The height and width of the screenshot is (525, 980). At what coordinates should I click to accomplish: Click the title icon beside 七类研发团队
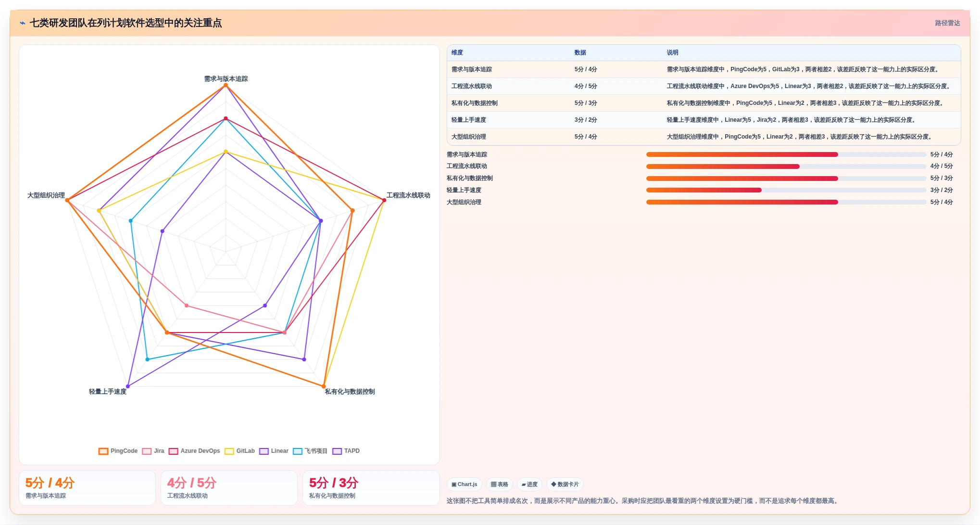[x=23, y=23]
